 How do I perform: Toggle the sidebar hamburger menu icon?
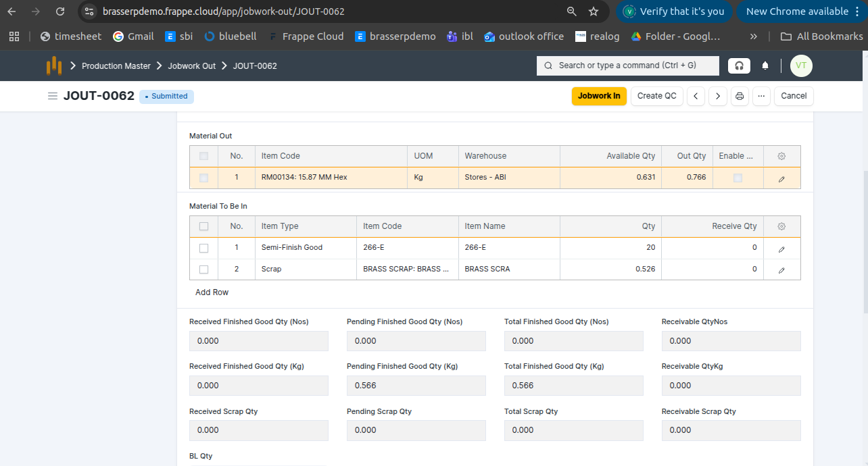[53, 96]
